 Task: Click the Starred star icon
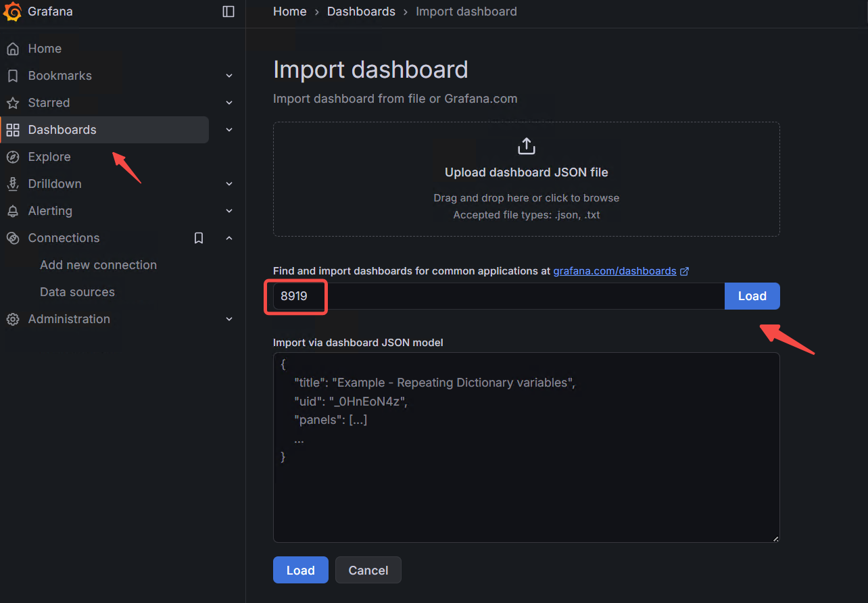(x=13, y=103)
